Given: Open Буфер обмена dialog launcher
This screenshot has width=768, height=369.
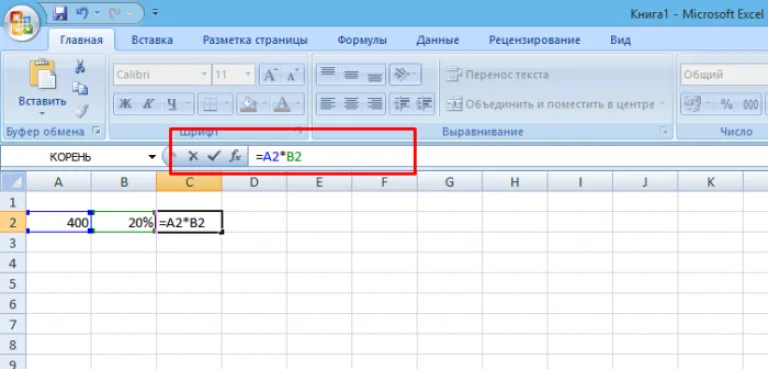Looking at the screenshot, I should (96, 131).
